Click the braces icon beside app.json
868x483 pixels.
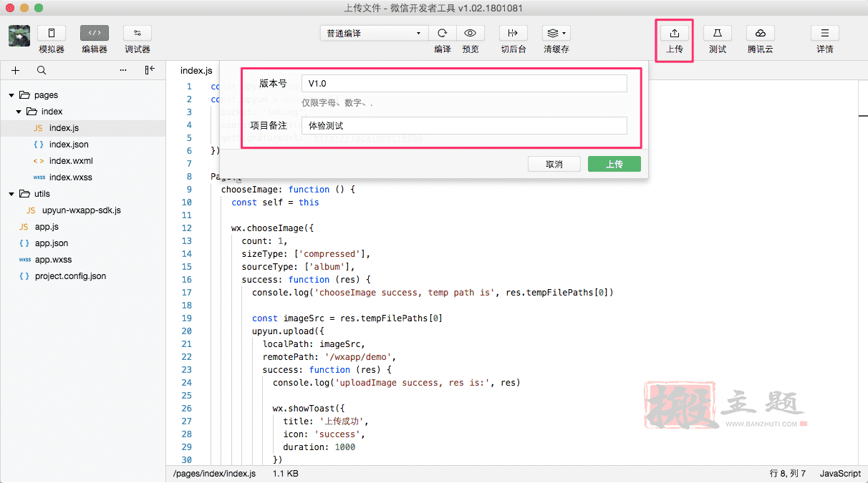(x=24, y=243)
